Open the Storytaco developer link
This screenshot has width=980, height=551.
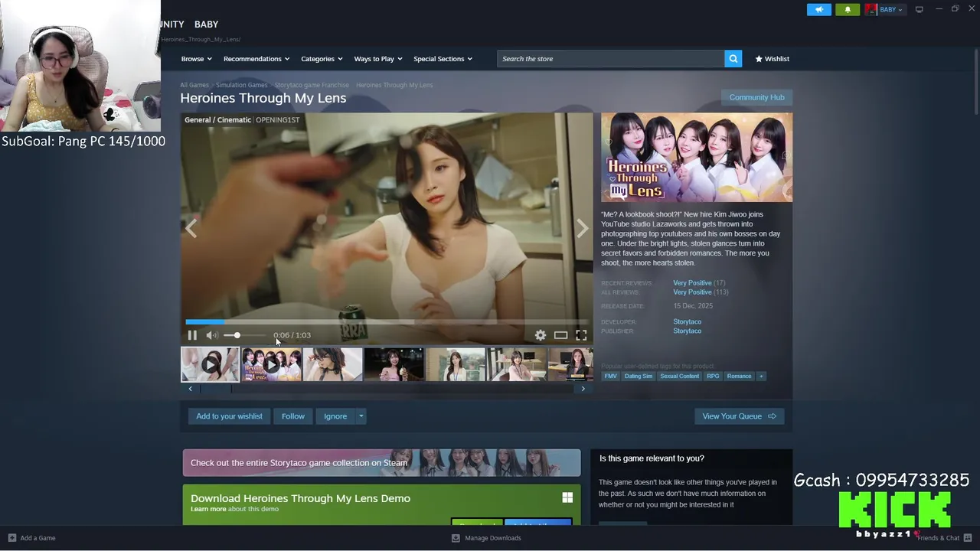pos(687,322)
